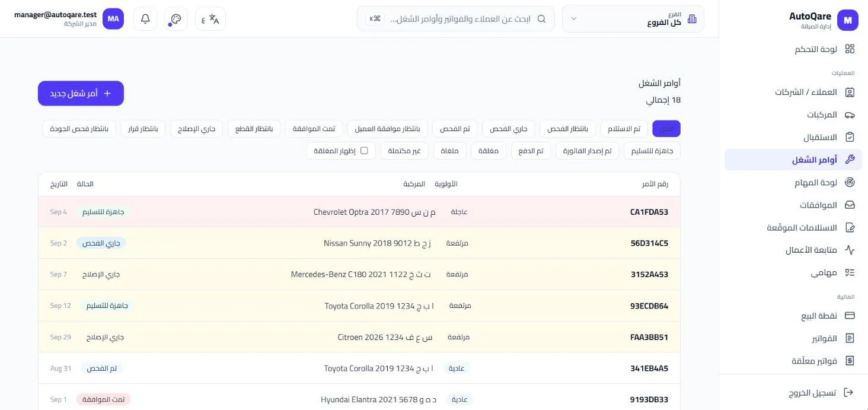Click the رقم الأمر column header
The width and height of the screenshot is (868, 410).
coord(655,184)
